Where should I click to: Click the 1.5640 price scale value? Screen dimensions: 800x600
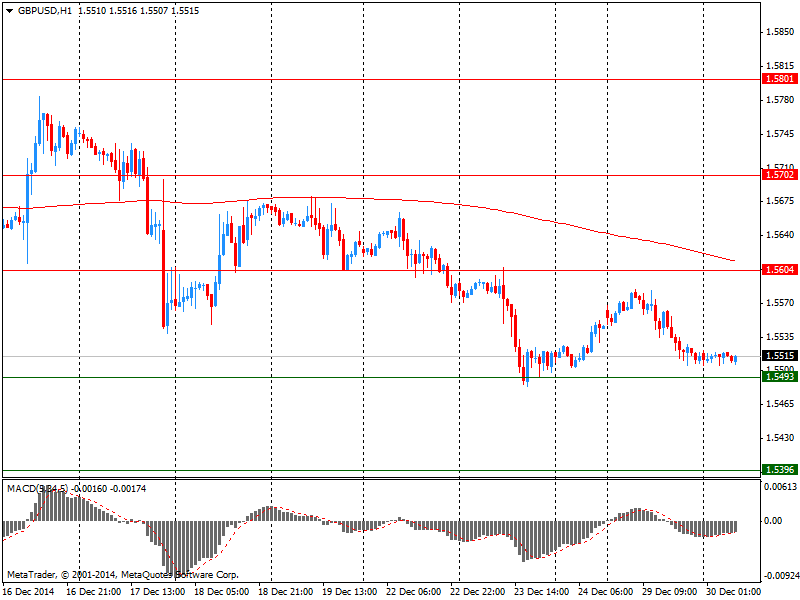(x=780, y=235)
